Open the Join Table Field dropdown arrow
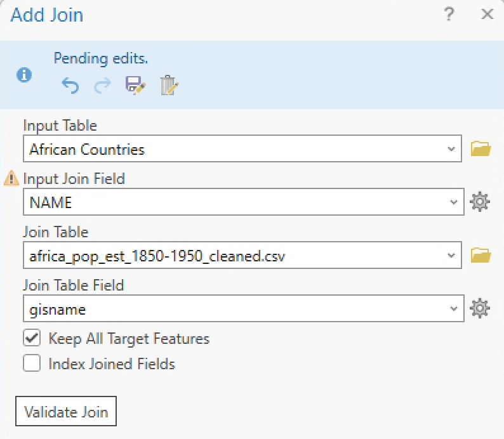 [x=453, y=309]
